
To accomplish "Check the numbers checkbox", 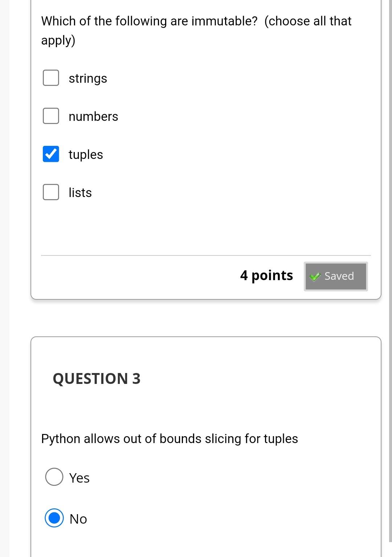I will click(51, 116).
